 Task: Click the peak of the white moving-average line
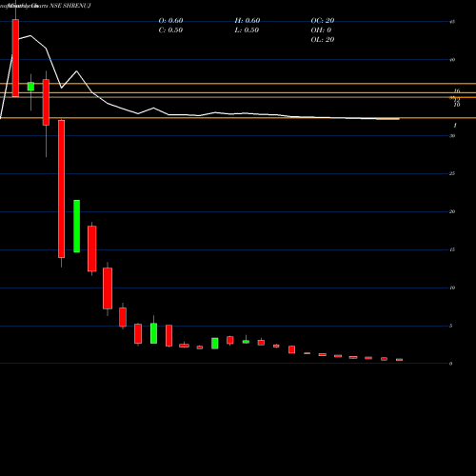(30, 35)
